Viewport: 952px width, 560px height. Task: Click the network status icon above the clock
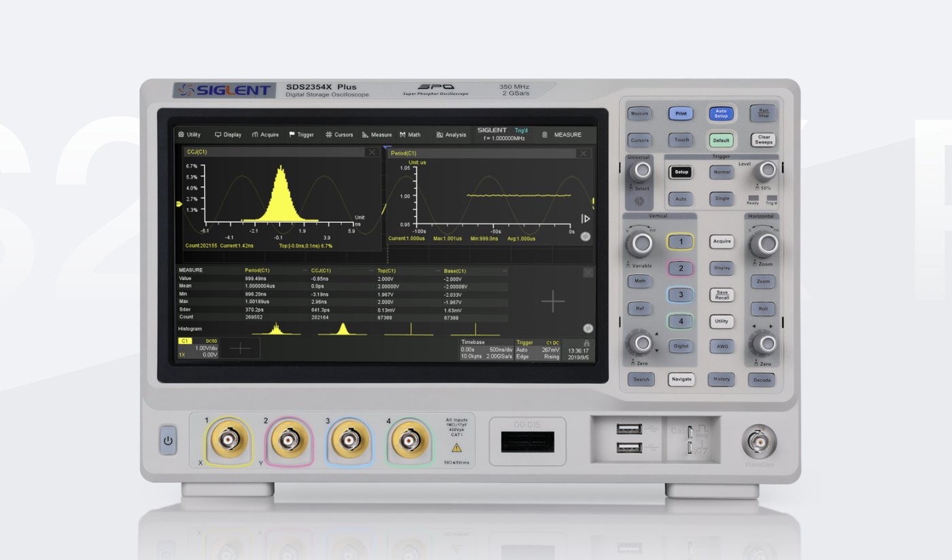point(586,343)
